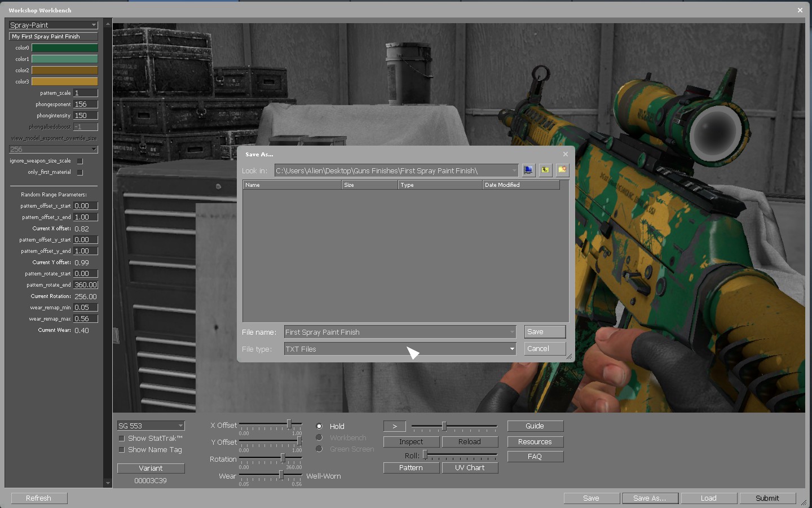Click the Roll slider handle
This screenshot has width=812, height=508.
[425, 454]
